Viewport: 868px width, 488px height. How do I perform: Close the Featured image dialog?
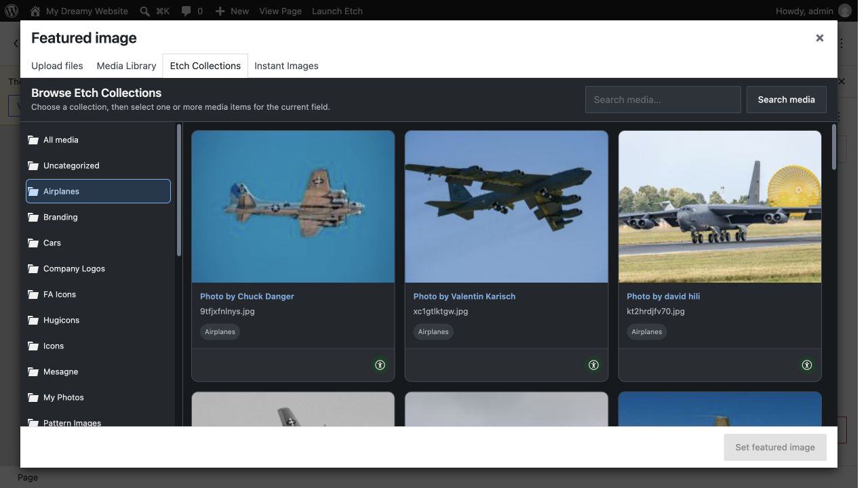click(x=820, y=38)
